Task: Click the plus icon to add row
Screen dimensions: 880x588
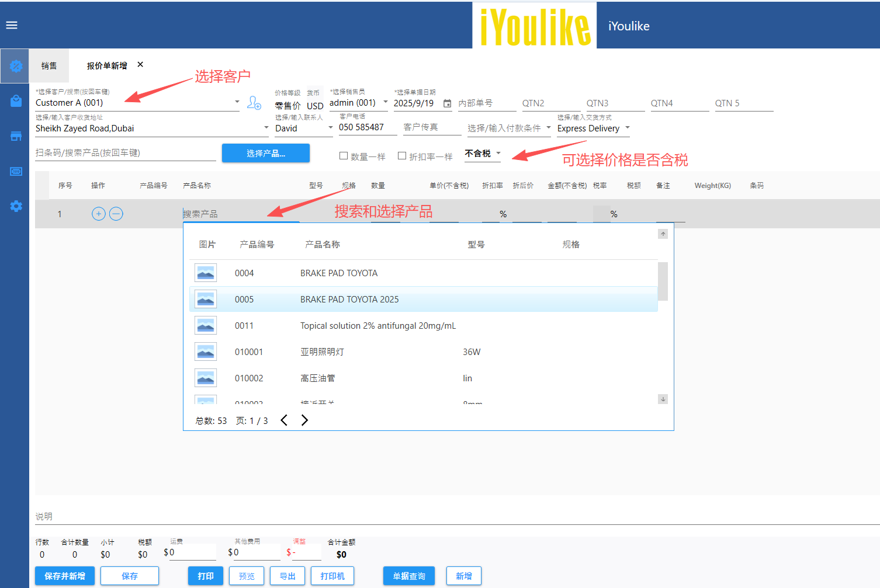Action: pyautogui.click(x=99, y=214)
